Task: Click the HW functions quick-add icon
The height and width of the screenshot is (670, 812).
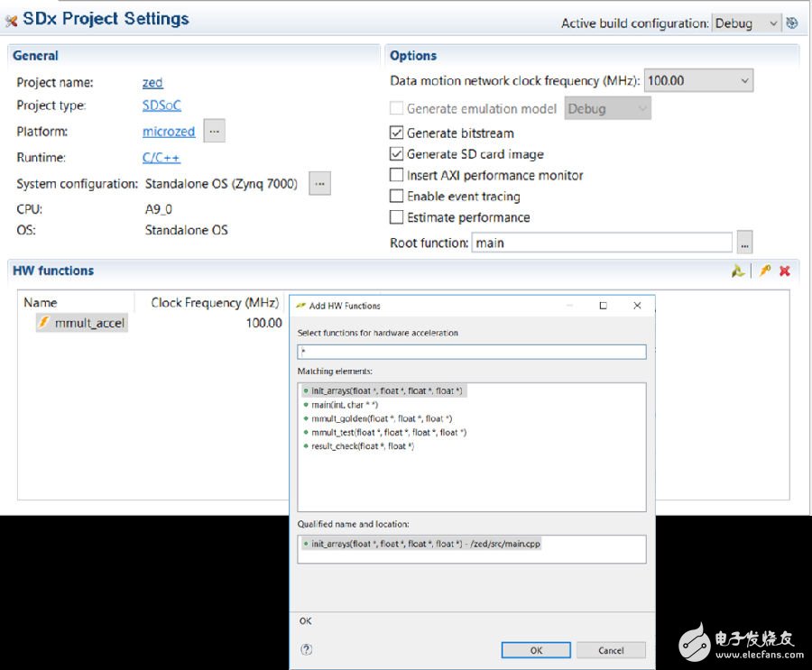Action: [738, 271]
